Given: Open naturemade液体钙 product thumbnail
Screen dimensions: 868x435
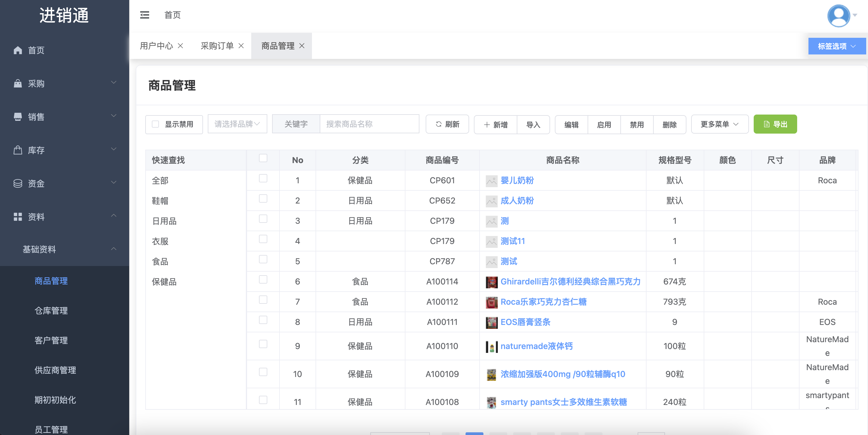Looking at the screenshot, I should pos(492,346).
